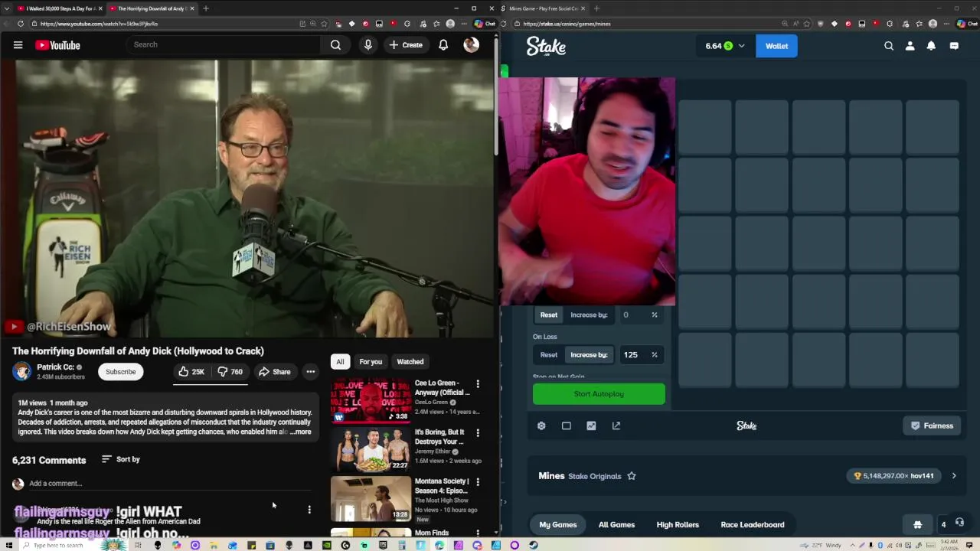Viewport: 980px width, 551px height.
Task: Open Steam from the taskbar
Action: click(534, 545)
